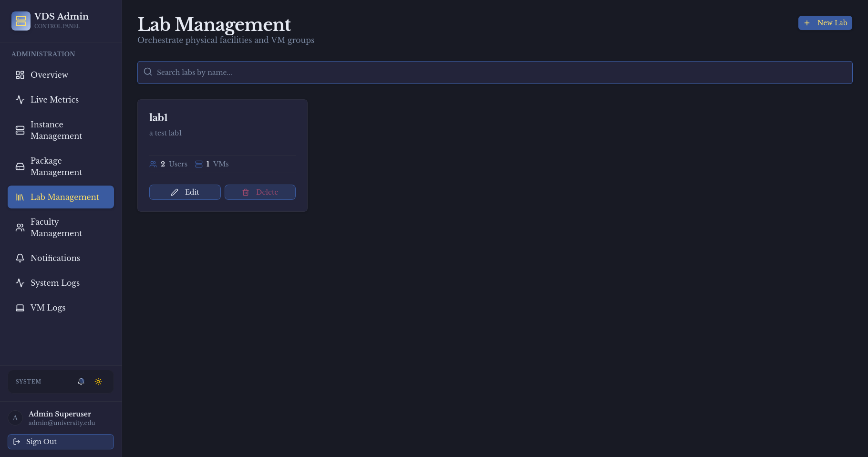The height and width of the screenshot is (457, 868).
Task: Create a New Lab
Action: point(825,23)
